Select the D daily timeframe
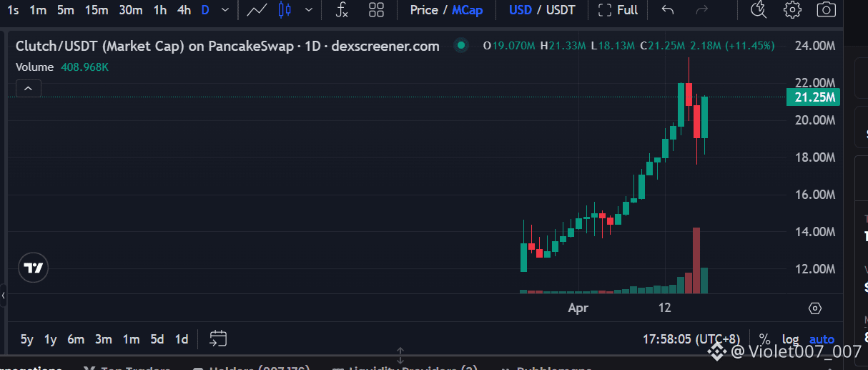868x370 pixels. pos(205,10)
